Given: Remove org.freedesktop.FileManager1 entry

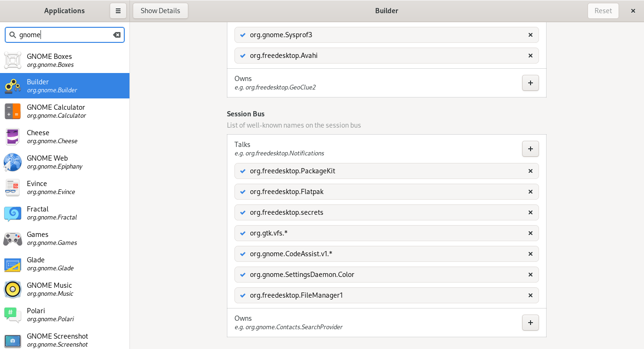Looking at the screenshot, I should tap(531, 295).
